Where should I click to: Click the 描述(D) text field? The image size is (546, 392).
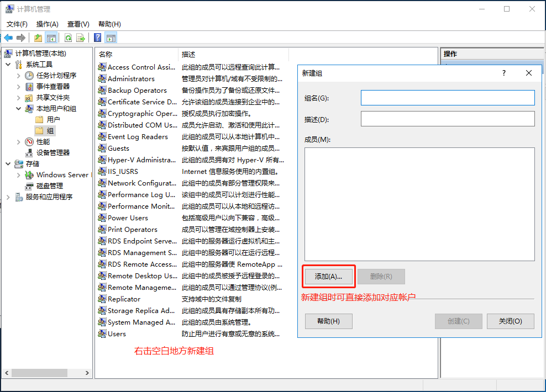coord(447,119)
